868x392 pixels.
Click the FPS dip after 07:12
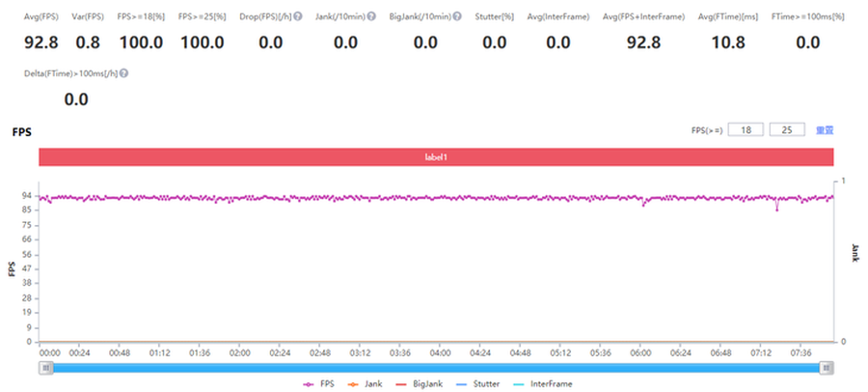tap(776, 208)
